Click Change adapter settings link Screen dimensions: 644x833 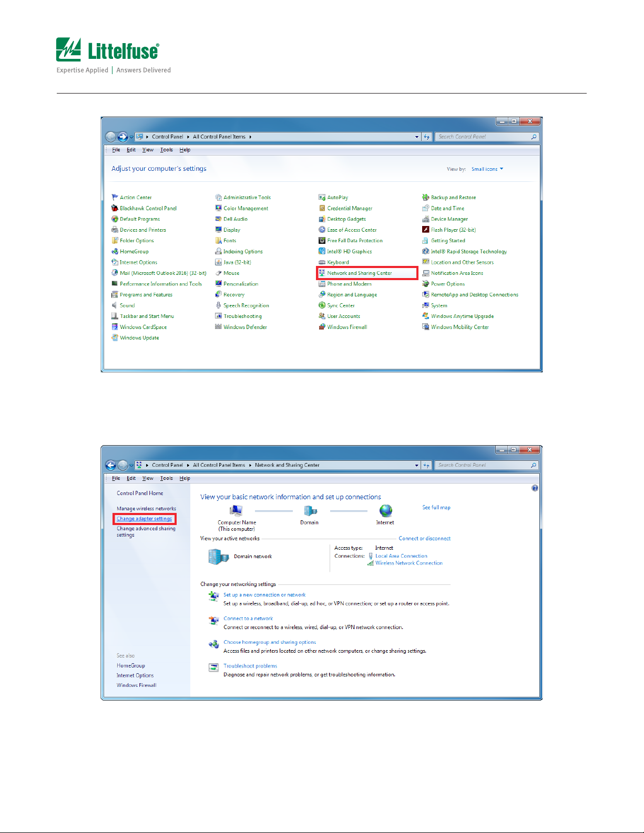(144, 519)
